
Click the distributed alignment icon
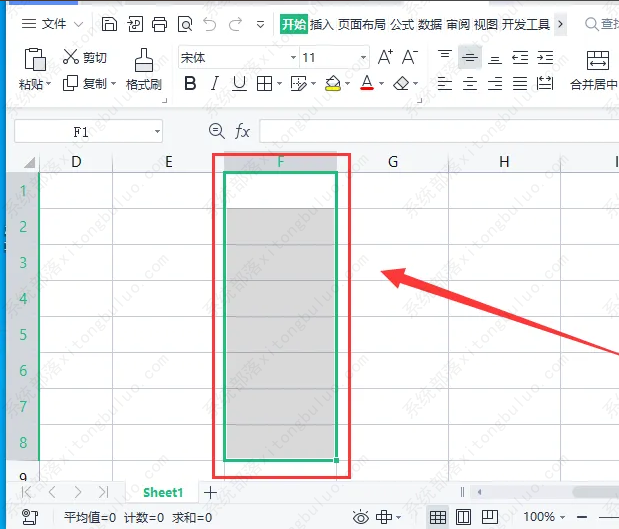coord(545,83)
